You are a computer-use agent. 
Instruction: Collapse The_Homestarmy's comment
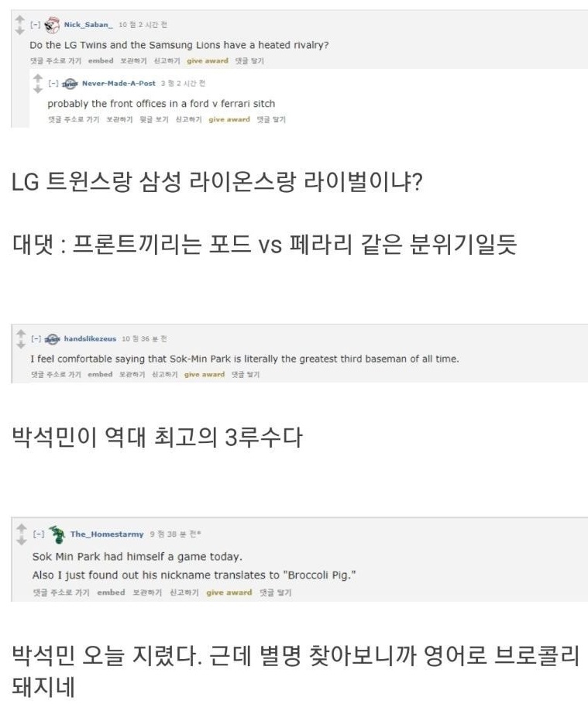coord(39,534)
